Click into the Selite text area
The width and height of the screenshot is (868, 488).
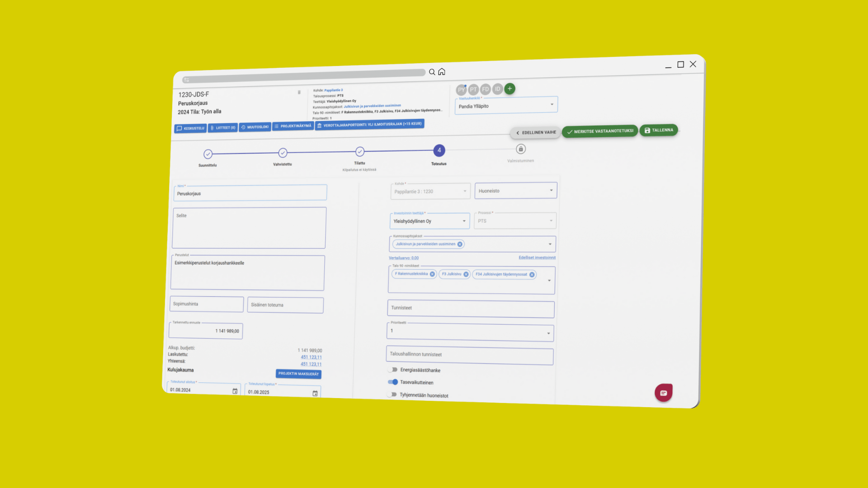point(249,228)
